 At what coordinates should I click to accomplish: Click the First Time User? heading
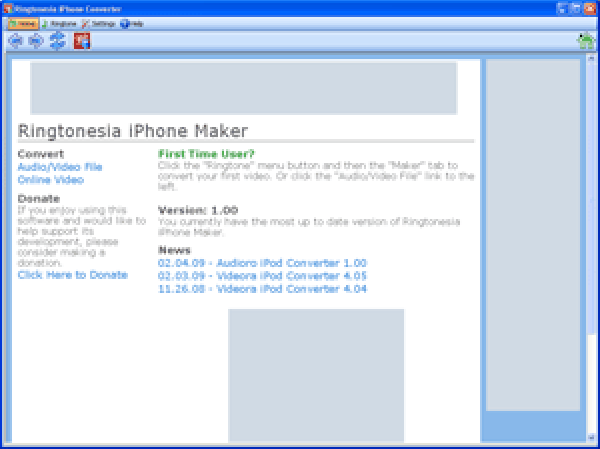pyautogui.click(x=206, y=154)
